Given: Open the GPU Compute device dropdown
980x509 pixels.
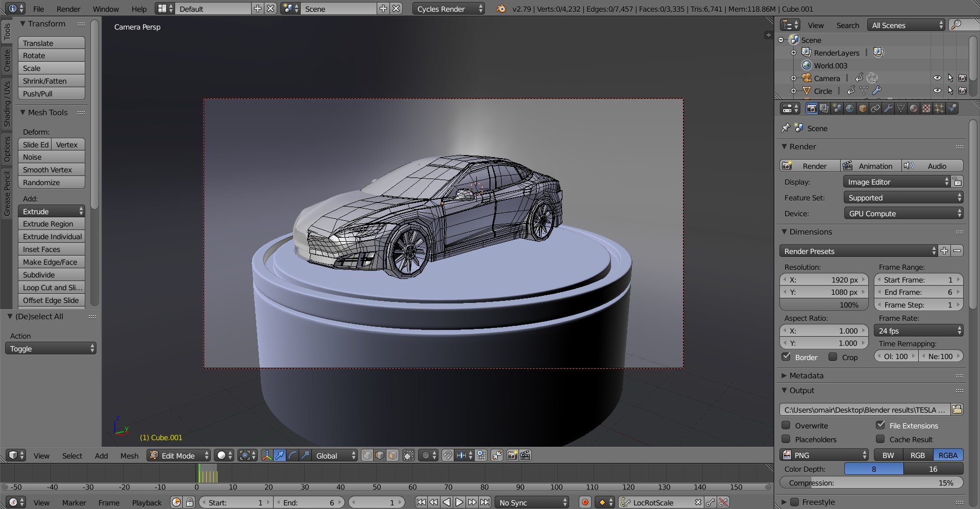Looking at the screenshot, I should click(x=903, y=214).
